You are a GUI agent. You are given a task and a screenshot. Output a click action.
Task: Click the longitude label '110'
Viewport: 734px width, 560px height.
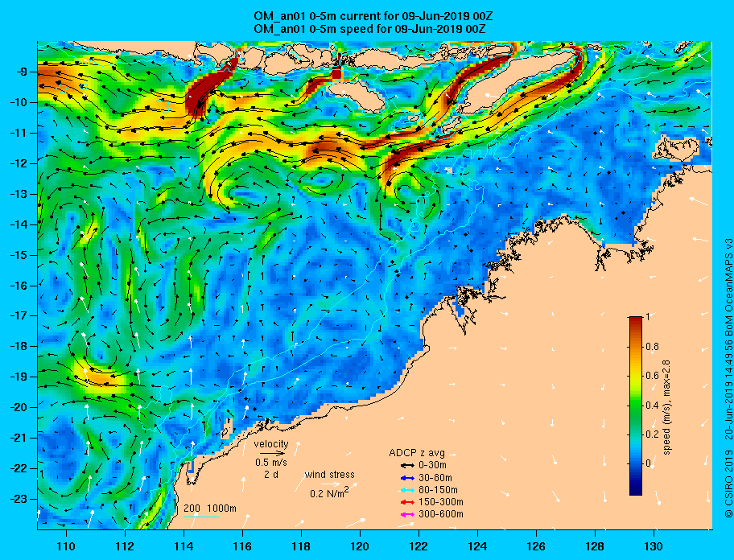[67, 546]
